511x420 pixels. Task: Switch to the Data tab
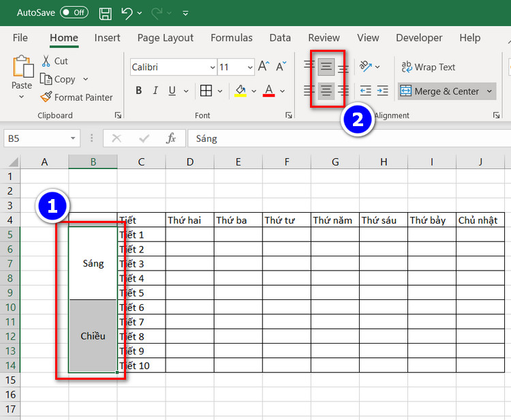click(x=280, y=37)
